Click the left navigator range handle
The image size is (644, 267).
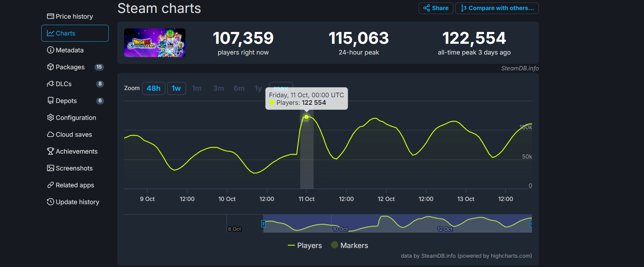[263, 224]
